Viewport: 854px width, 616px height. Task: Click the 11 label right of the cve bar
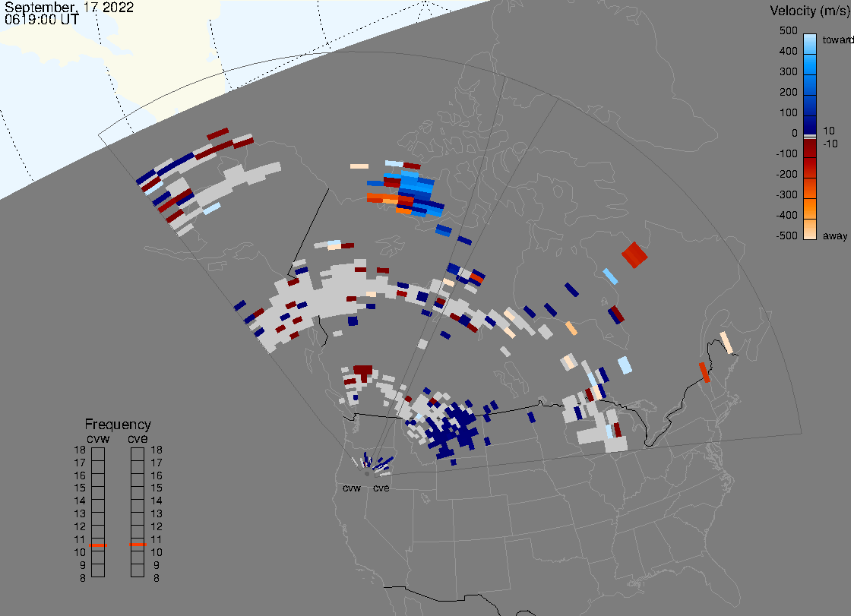point(157,540)
